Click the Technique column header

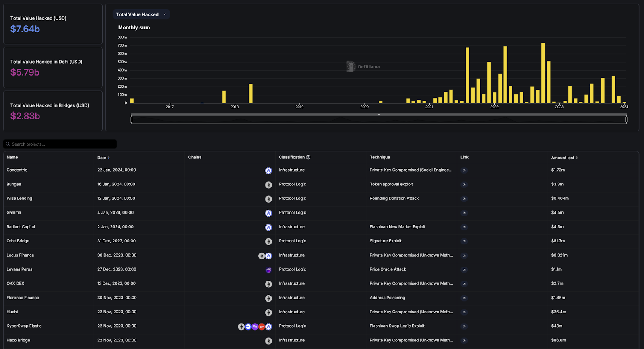(x=380, y=157)
